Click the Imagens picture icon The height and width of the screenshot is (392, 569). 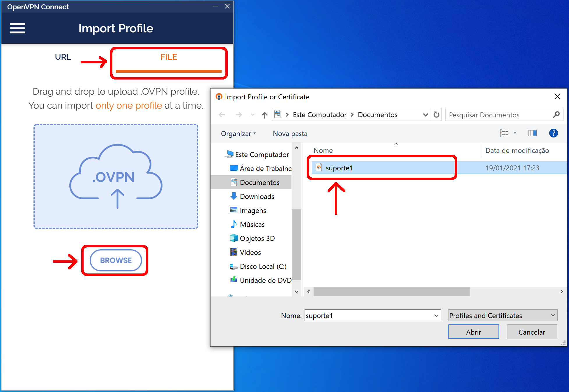tap(234, 210)
